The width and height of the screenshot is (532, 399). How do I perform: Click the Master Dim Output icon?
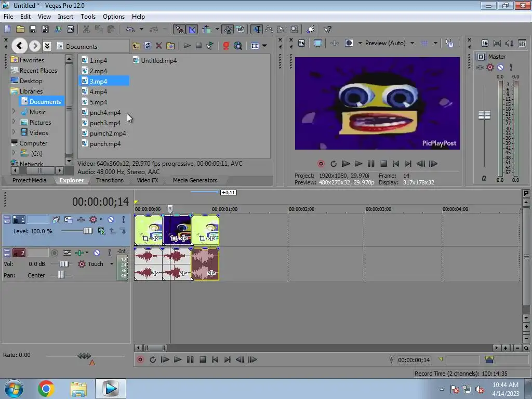pos(509,43)
